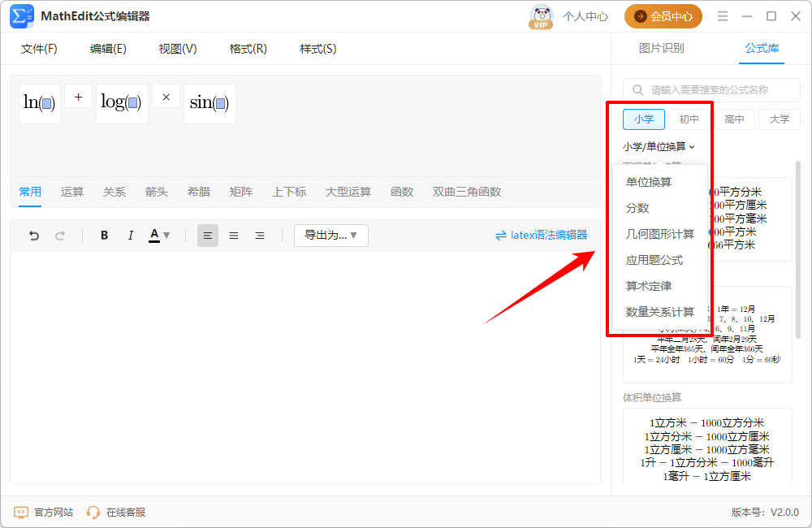Insert the time unit conversion card
The width and height of the screenshot is (812, 528).
pos(707,335)
